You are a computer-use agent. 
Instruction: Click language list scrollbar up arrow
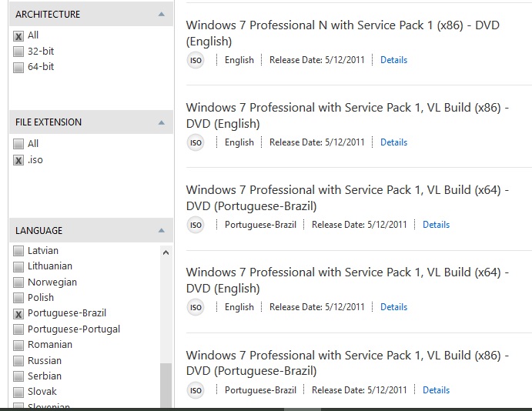(166, 252)
